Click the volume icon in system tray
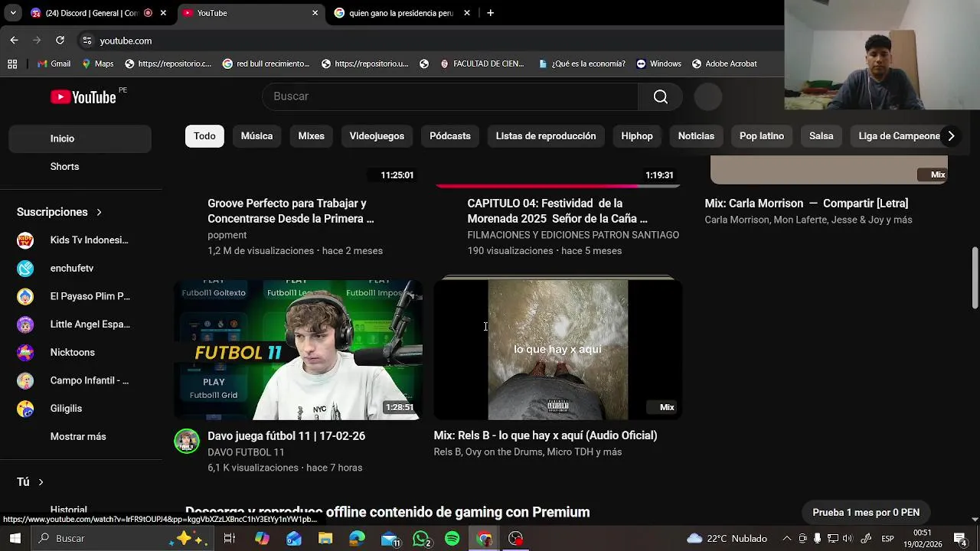The height and width of the screenshot is (551, 980). pos(847,538)
